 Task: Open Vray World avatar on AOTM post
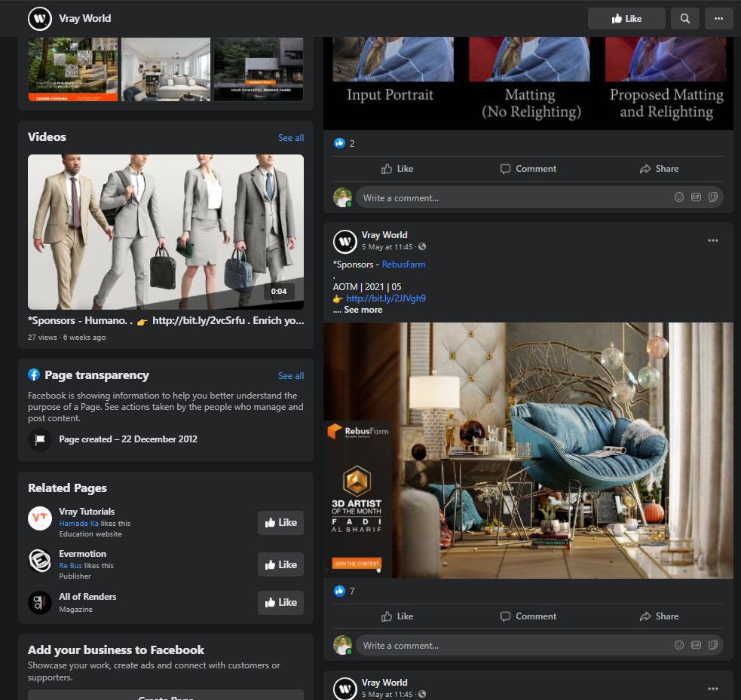click(345, 241)
